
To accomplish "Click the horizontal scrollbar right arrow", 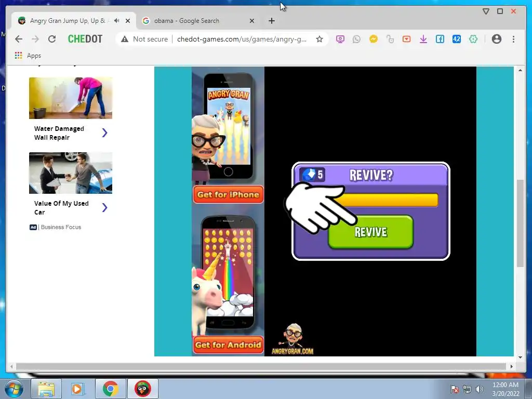I will 512,366.
